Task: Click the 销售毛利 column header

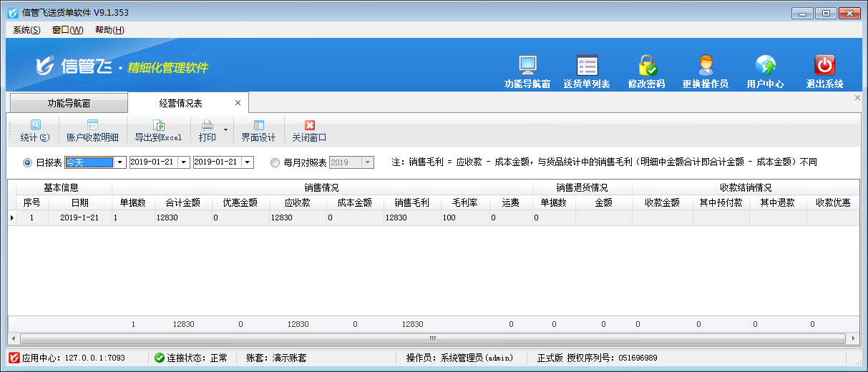Action: pos(411,202)
